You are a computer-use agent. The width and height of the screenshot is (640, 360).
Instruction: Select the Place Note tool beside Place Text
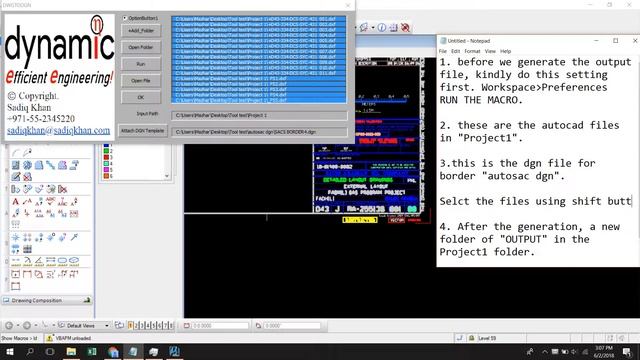[x=27, y=201]
